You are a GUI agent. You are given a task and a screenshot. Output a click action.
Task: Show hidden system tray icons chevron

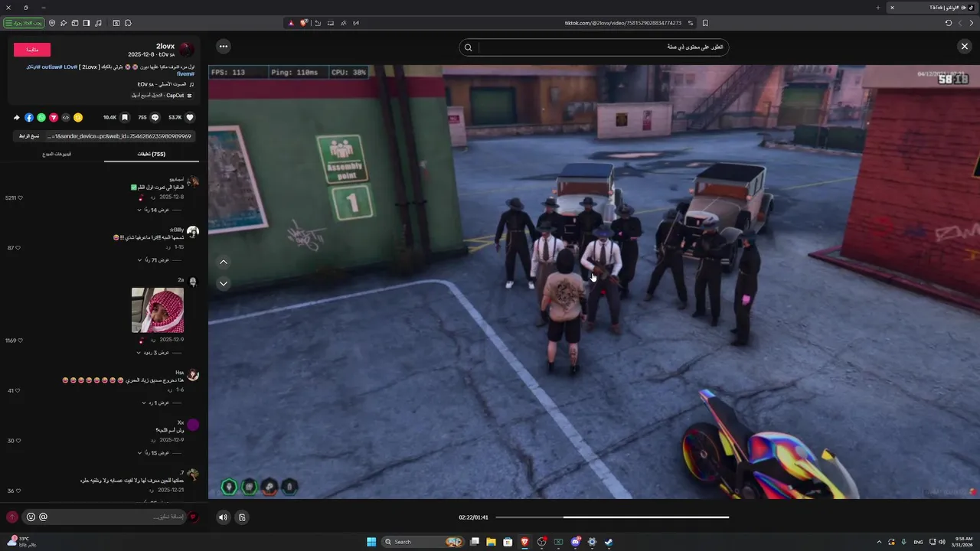[x=877, y=542]
